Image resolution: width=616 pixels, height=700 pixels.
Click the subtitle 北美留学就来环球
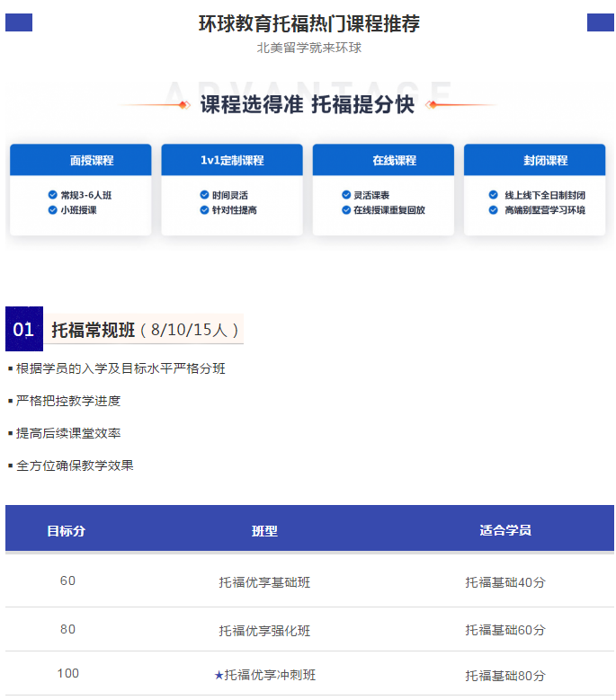click(309, 48)
